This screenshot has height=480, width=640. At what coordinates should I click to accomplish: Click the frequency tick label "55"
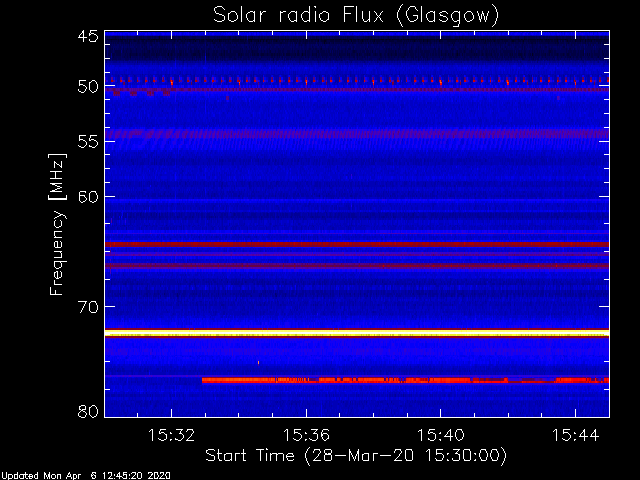point(88,142)
